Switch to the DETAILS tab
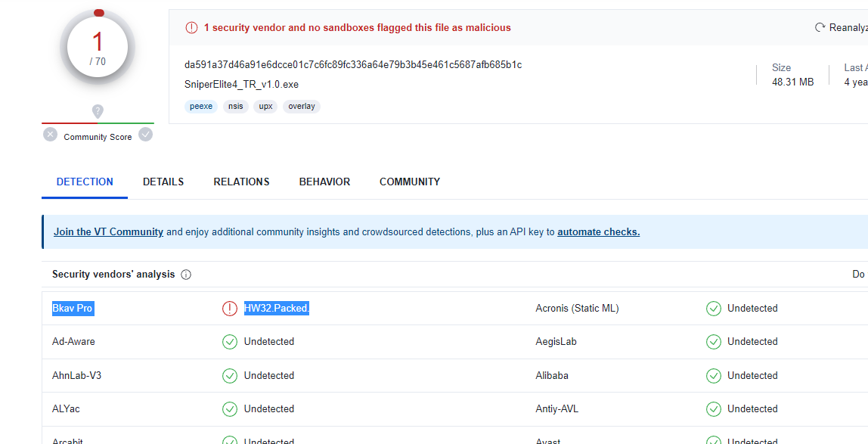 [163, 182]
